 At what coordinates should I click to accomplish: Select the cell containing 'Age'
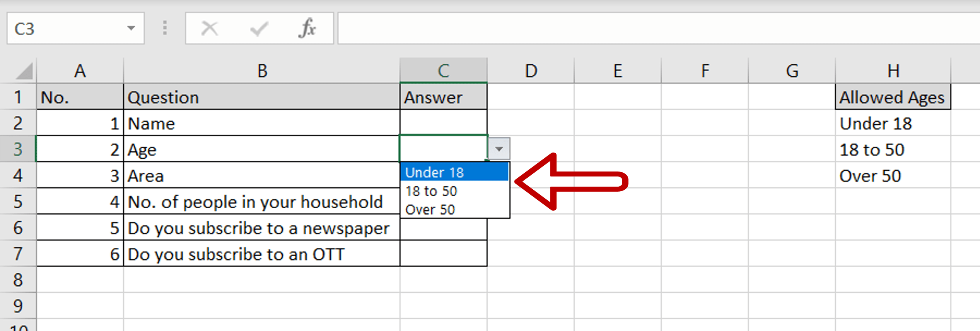[x=261, y=149]
